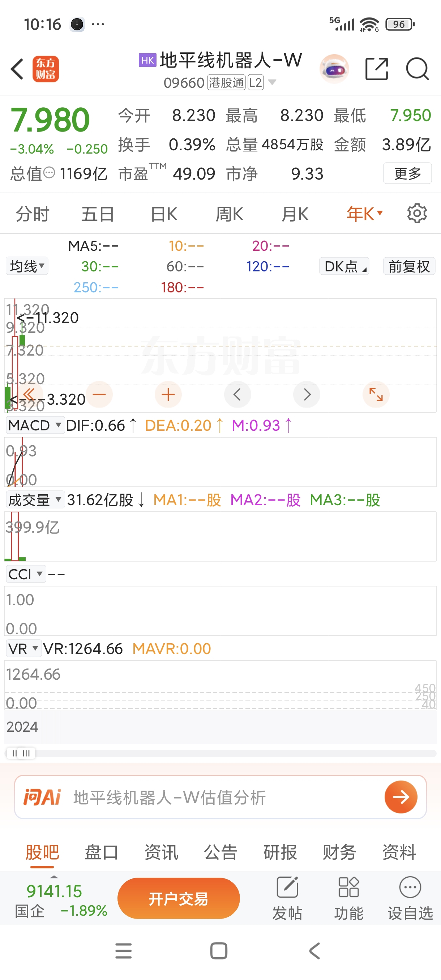Select the 公告 tab
This screenshot has width=441, height=980.
point(221,852)
